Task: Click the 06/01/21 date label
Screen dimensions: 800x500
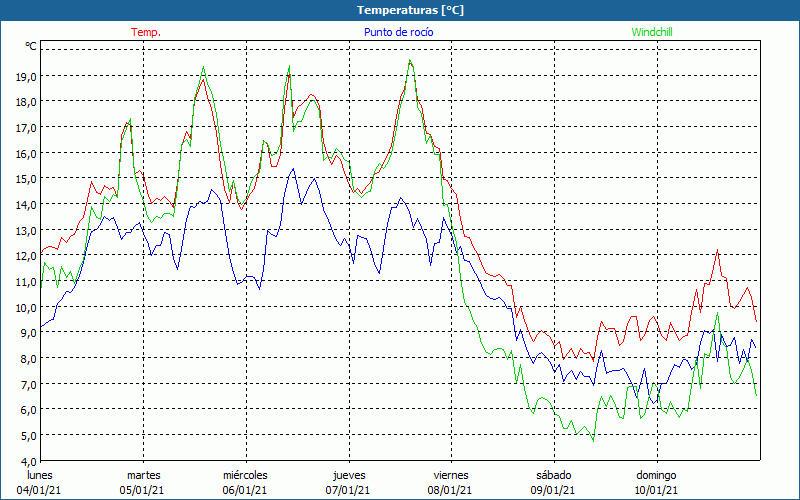Action: click(245, 490)
